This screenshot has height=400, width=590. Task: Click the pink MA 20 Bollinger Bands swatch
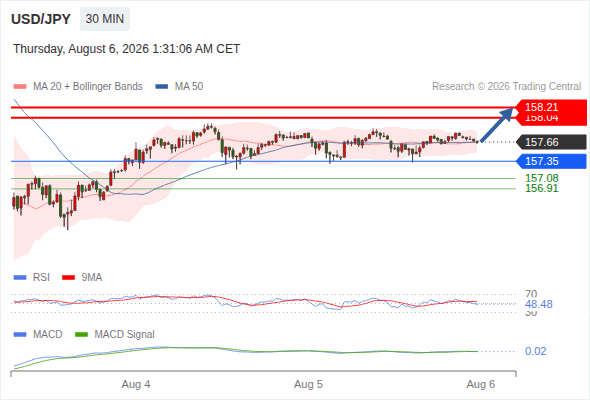pos(20,87)
